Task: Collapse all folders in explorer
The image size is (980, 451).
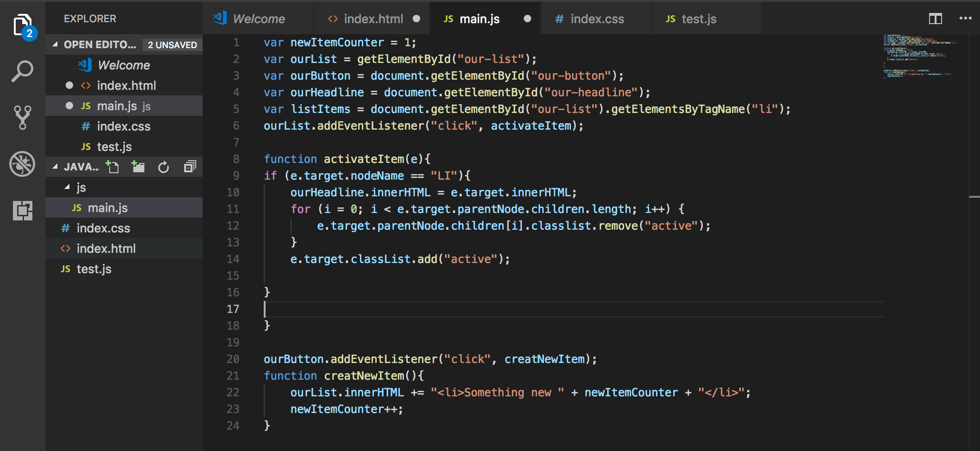Action: (190, 167)
